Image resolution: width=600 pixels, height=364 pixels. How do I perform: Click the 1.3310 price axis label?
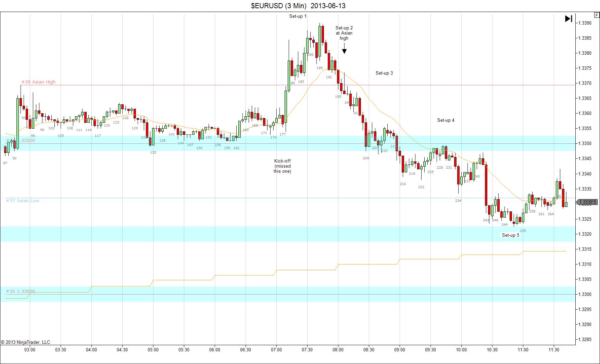pos(585,264)
